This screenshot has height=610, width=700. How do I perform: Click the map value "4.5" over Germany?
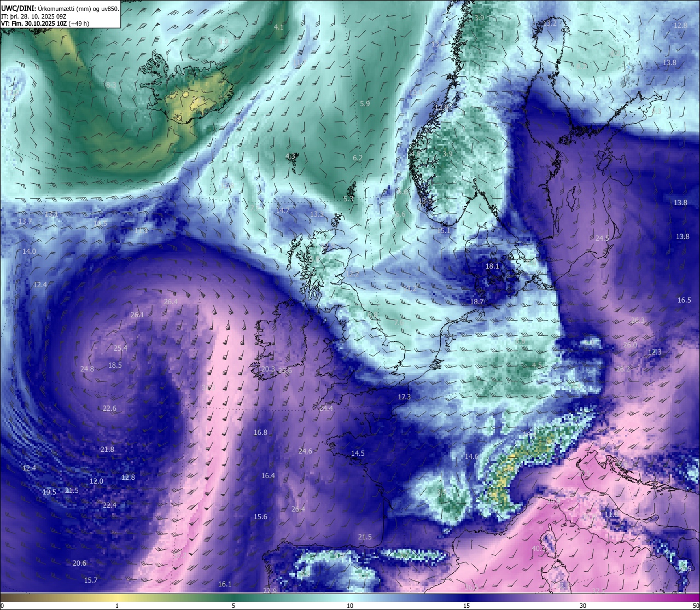click(536, 365)
